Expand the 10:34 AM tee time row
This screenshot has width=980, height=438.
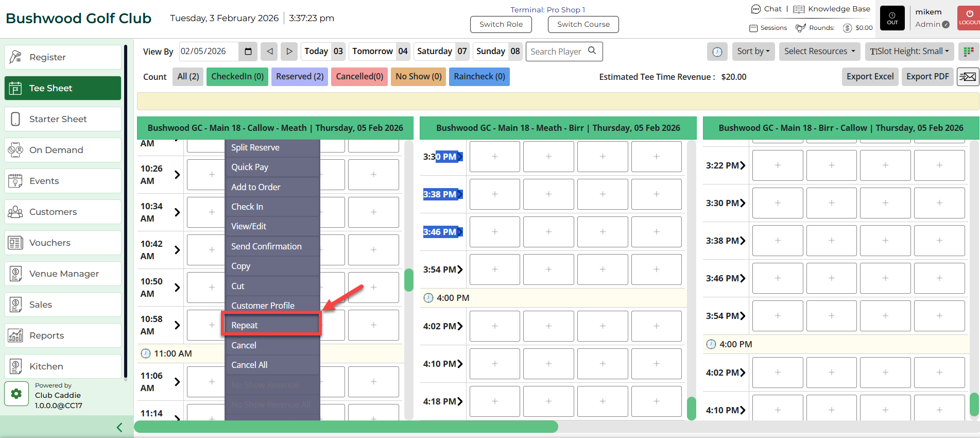pos(177,212)
